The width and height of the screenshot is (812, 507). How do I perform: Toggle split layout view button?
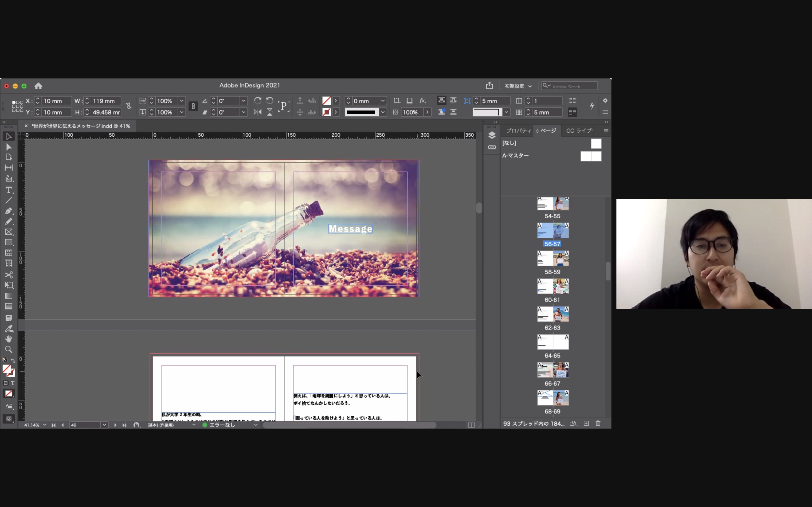pos(471,425)
